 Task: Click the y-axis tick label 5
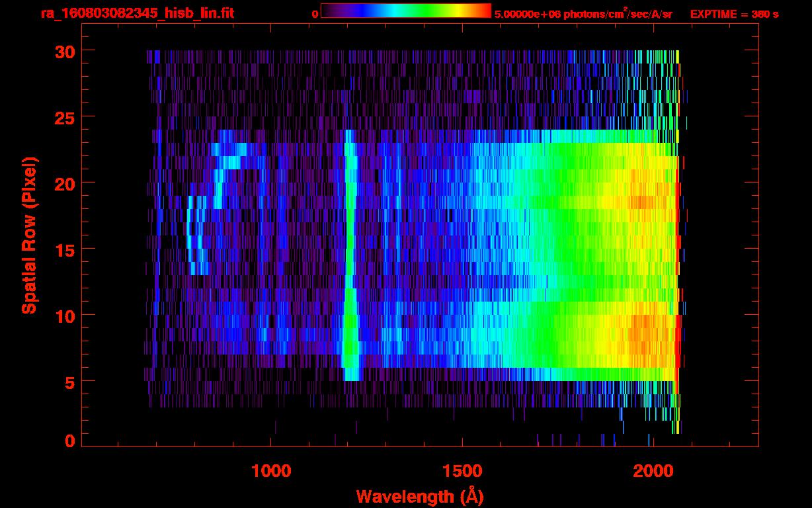pyautogui.click(x=70, y=382)
